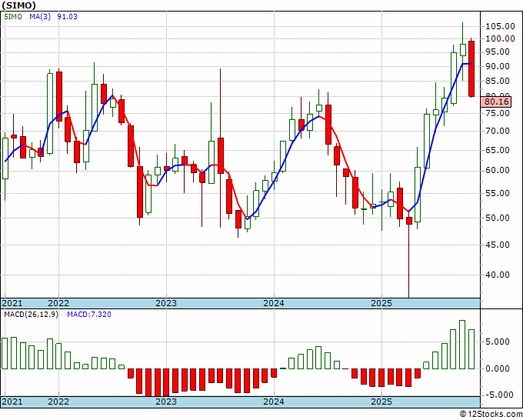Click the 85.00 price axis label
Image resolution: width=523 pixels, height=420 pixels.
(x=498, y=81)
